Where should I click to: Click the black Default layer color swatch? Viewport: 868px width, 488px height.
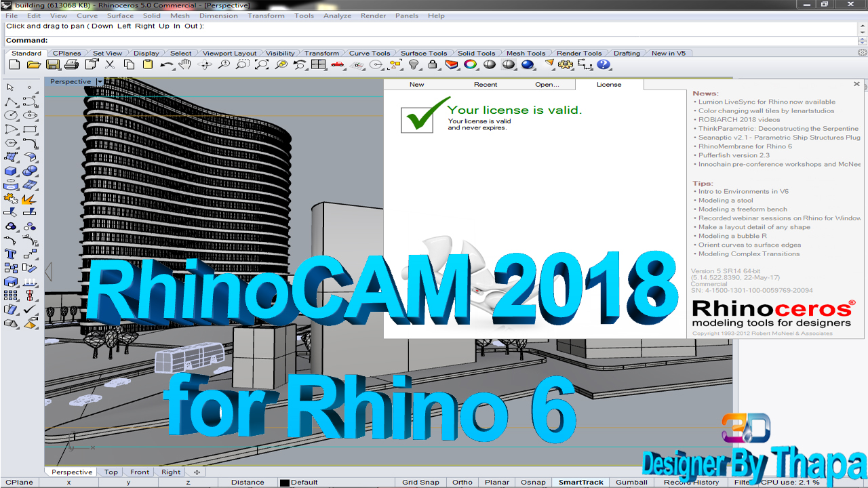[x=285, y=483]
